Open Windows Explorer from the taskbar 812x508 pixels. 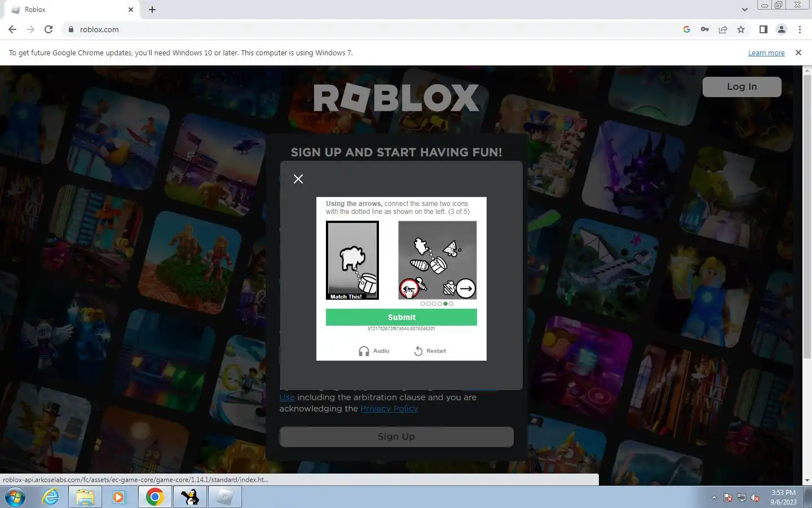click(85, 497)
